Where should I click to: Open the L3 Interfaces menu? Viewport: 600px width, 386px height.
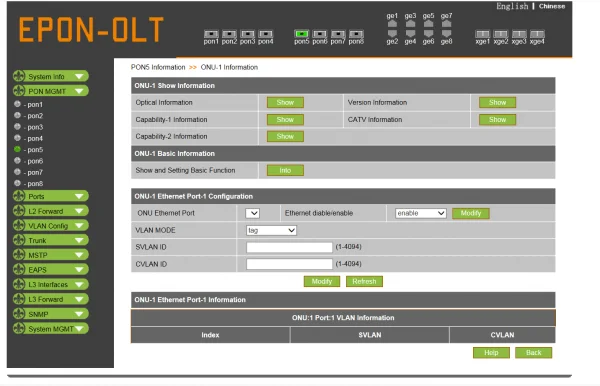[x=51, y=284]
